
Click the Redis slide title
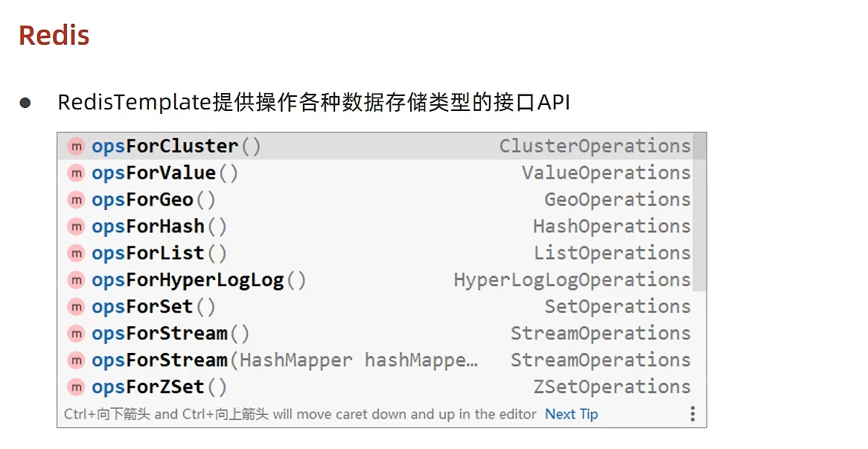click(54, 35)
